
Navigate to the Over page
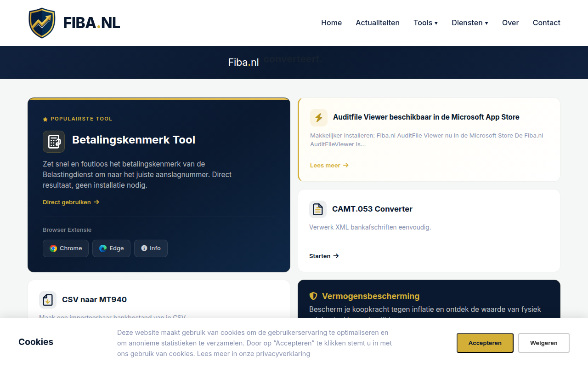tap(510, 23)
